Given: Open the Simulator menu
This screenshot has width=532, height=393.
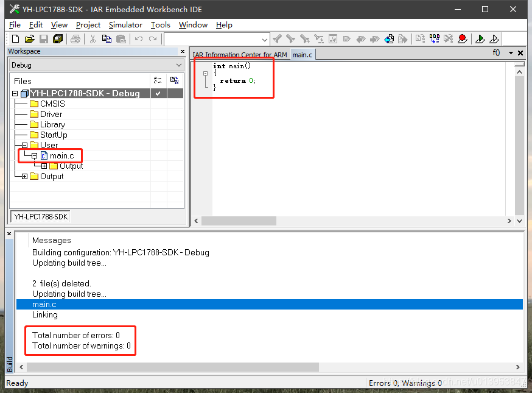Looking at the screenshot, I should point(125,25).
